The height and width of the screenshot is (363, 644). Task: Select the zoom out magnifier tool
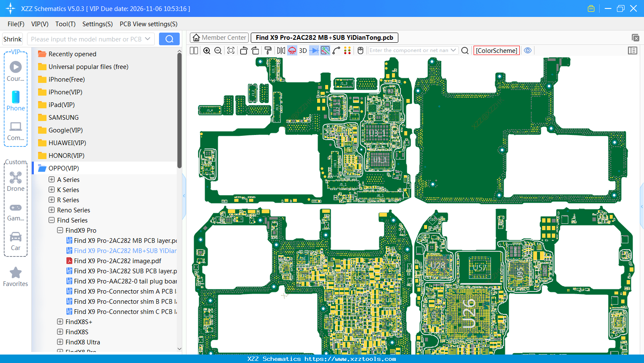[x=217, y=50]
